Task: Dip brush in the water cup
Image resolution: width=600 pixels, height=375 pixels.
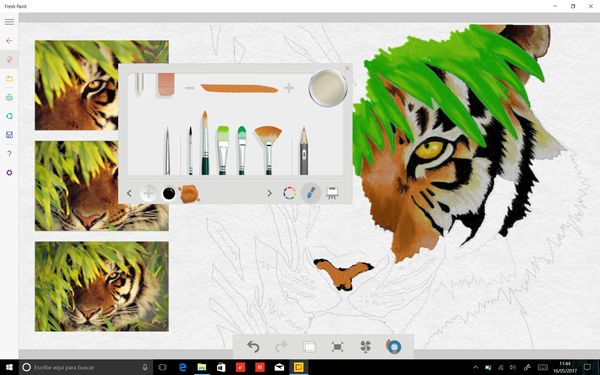Action: (x=328, y=88)
